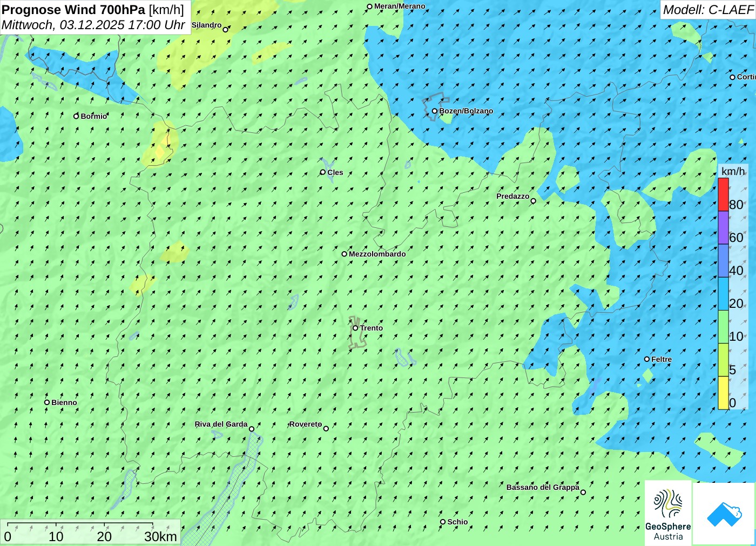756x546 pixels.
Task: Click the legend value "60"
Action: click(x=736, y=238)
